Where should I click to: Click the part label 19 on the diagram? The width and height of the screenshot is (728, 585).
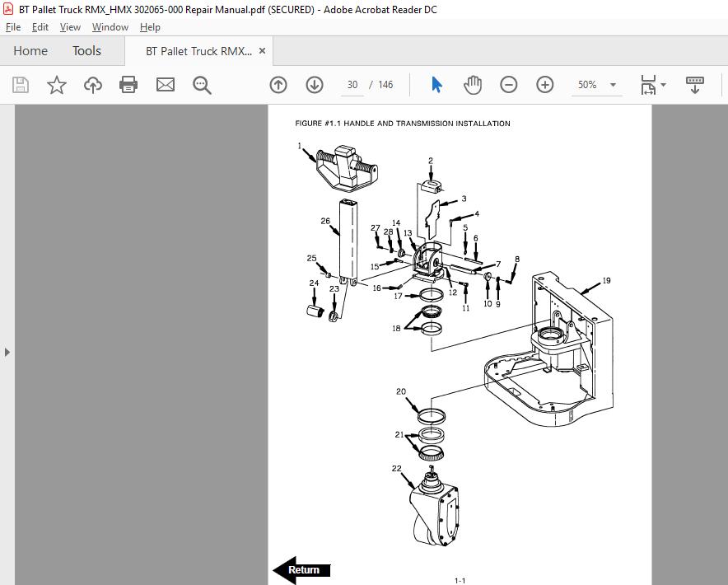(x=606, y=280)
